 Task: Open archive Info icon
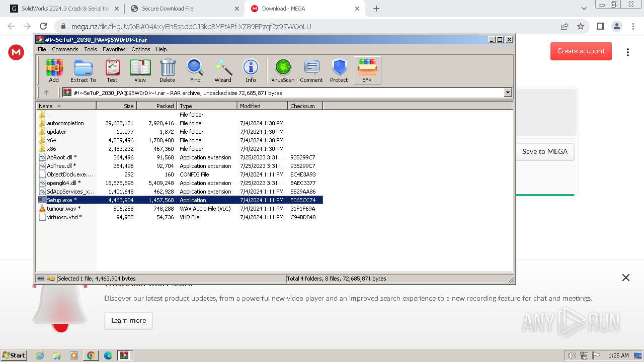pyautogui.click(x=251, y=70)
